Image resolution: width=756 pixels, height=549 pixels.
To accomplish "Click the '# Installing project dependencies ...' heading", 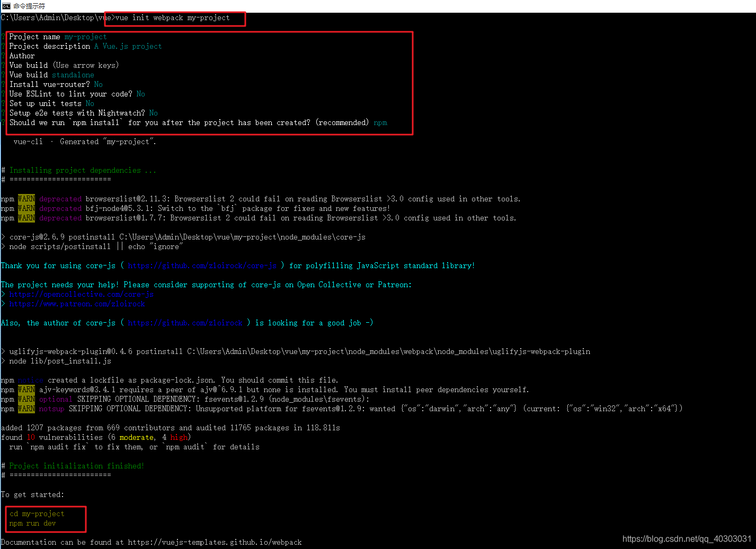I will point(78,170).
